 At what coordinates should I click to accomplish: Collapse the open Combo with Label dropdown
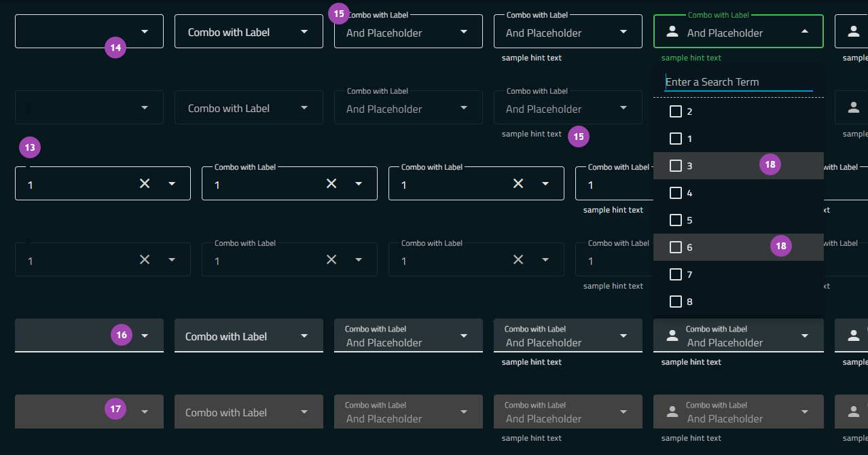(x=804, y=31)
